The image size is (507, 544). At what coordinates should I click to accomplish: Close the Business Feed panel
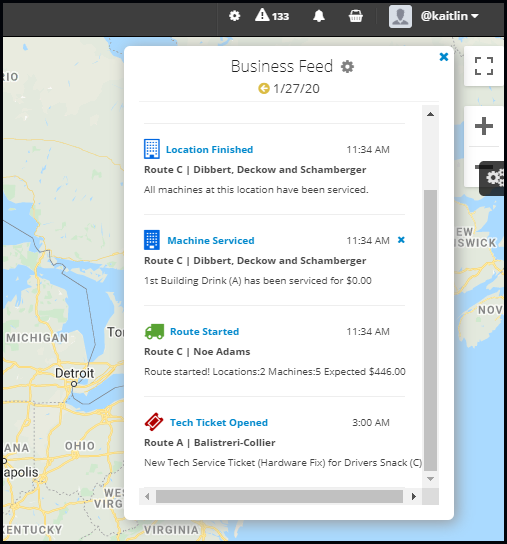[x=443, y=57]
